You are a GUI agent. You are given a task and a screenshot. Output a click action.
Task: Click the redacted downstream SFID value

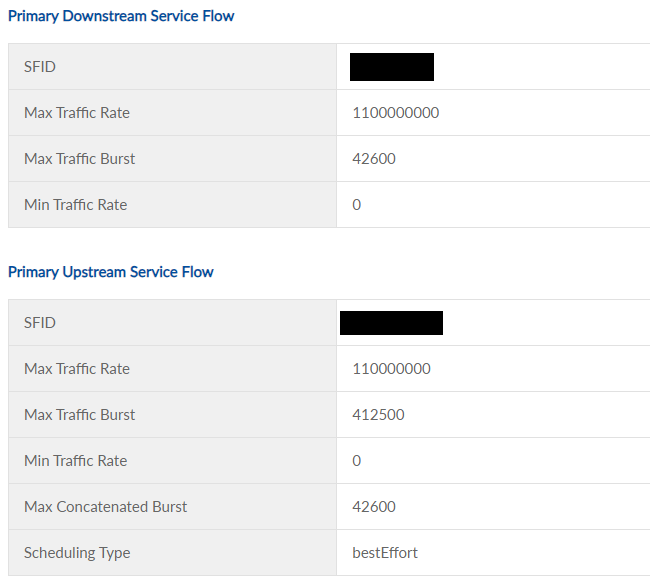(x=392, y=67)
